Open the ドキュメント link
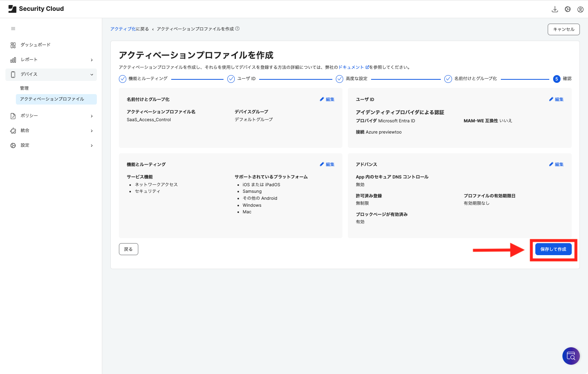 (x=354, y=67)
